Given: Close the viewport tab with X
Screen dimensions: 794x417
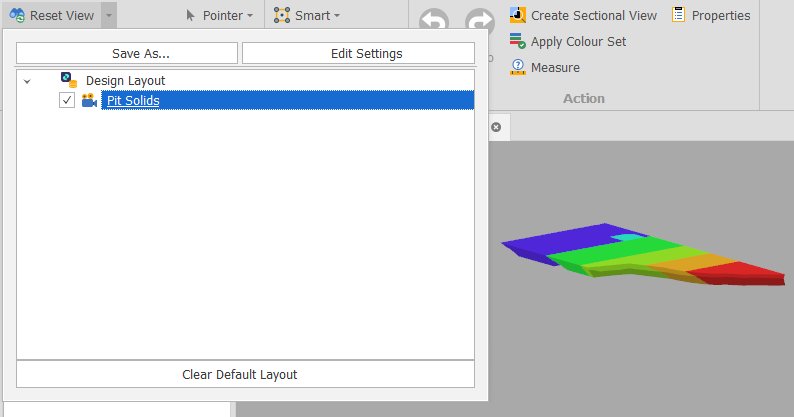Looking at the screenshot, I should 496,127.
